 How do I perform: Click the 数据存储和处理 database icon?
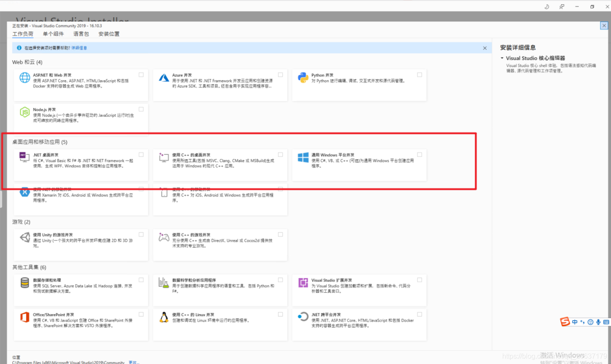pyautogui.click(x=25, y=282)
